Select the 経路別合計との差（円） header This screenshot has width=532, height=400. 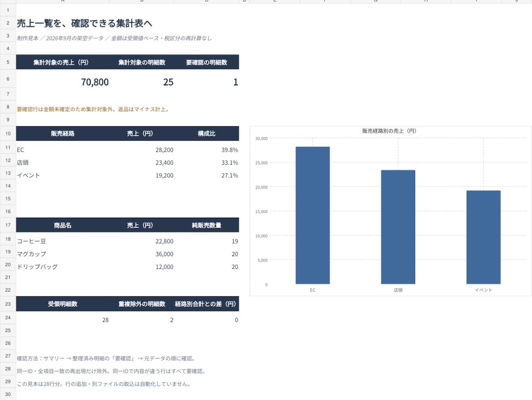pos(207,304)
